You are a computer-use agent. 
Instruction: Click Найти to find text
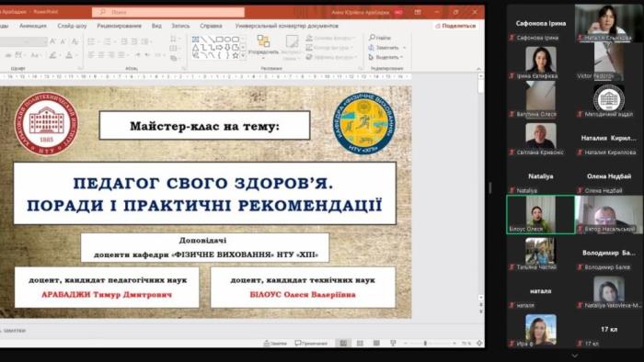point(380,38)
